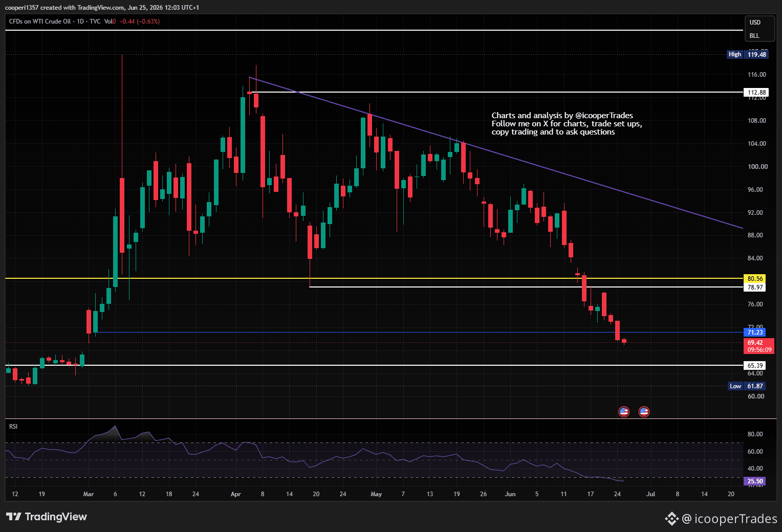Viewport: 782px width, 532px height.
Task: Click the blue 71.23 price label
Action: (755, 332)
